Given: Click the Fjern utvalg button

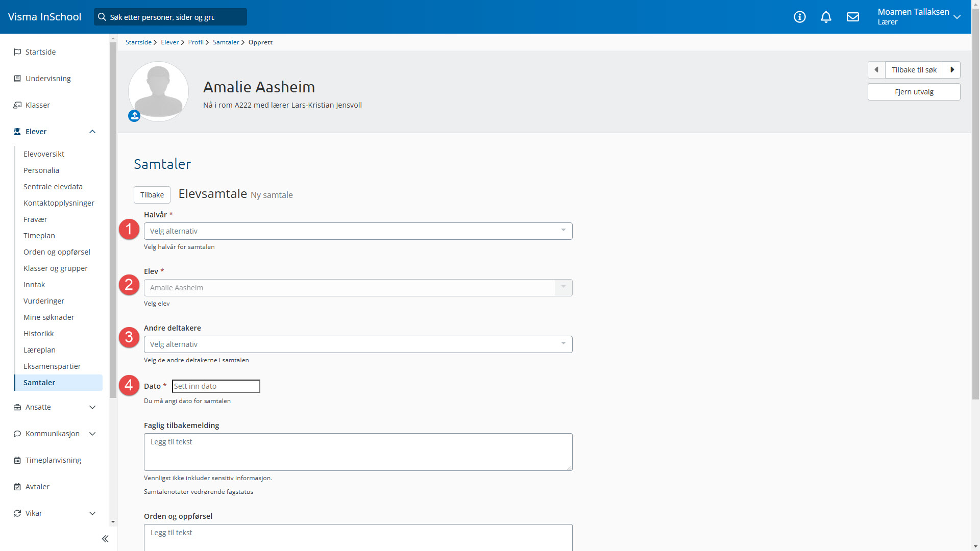Looking at the screenshot, I should (914, 92).
